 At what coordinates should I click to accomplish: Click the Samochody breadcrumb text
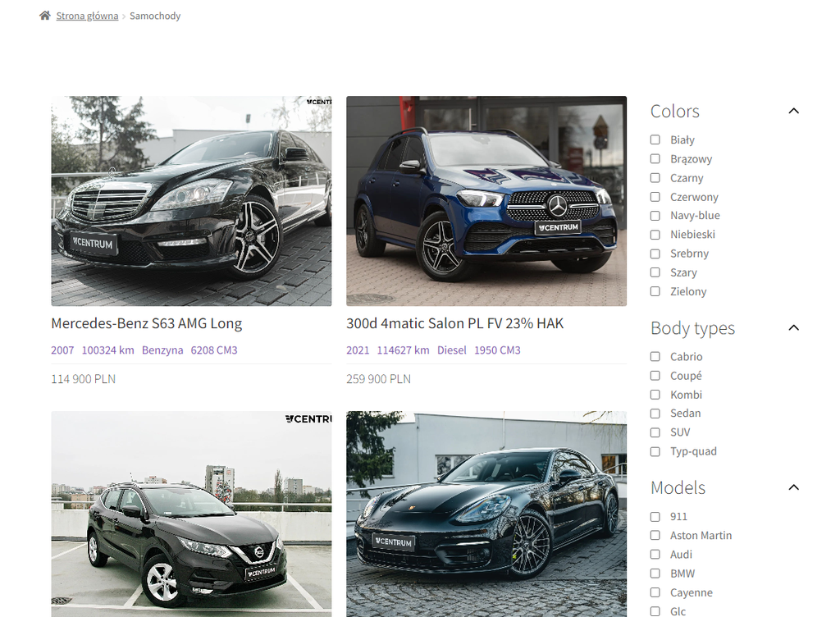(155, 16)
